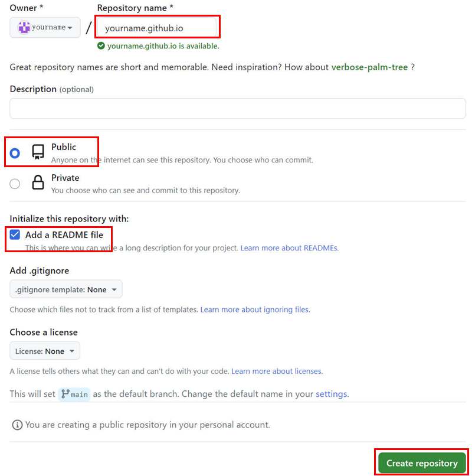Click the Public repository book icon

point(38,152)
